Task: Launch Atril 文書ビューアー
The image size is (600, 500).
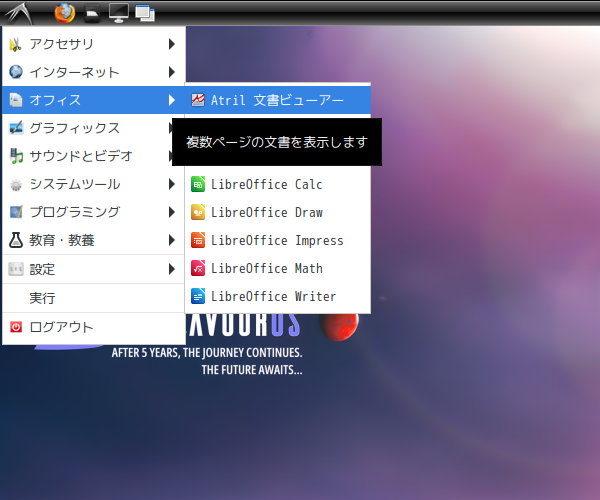Action: click(x=278, y=100)
